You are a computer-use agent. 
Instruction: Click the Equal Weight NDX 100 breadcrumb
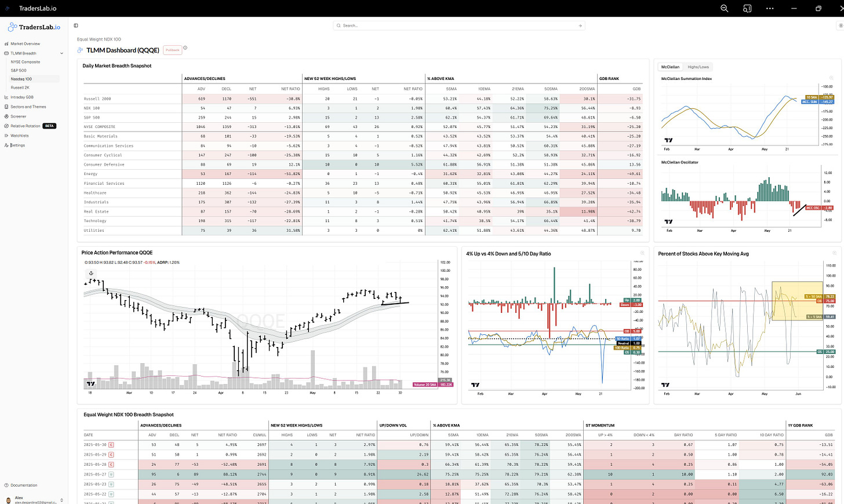tap(99, 39)
